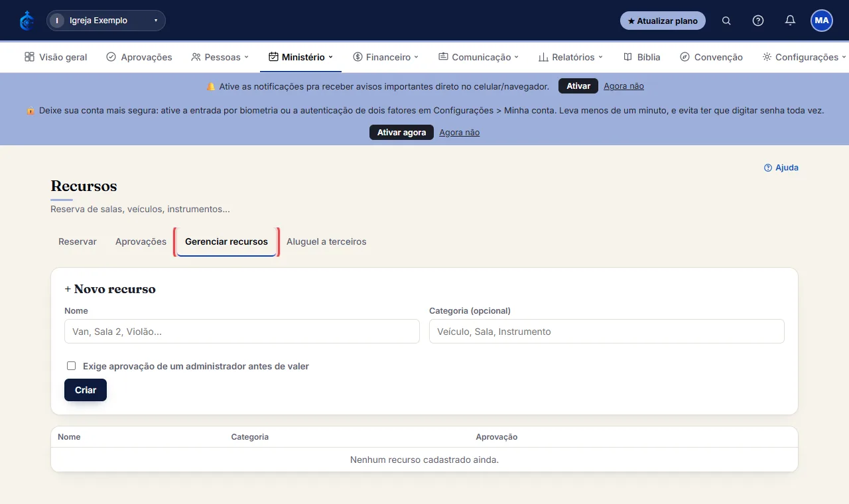Dismiss security banner with Agora não

(459, 133)
